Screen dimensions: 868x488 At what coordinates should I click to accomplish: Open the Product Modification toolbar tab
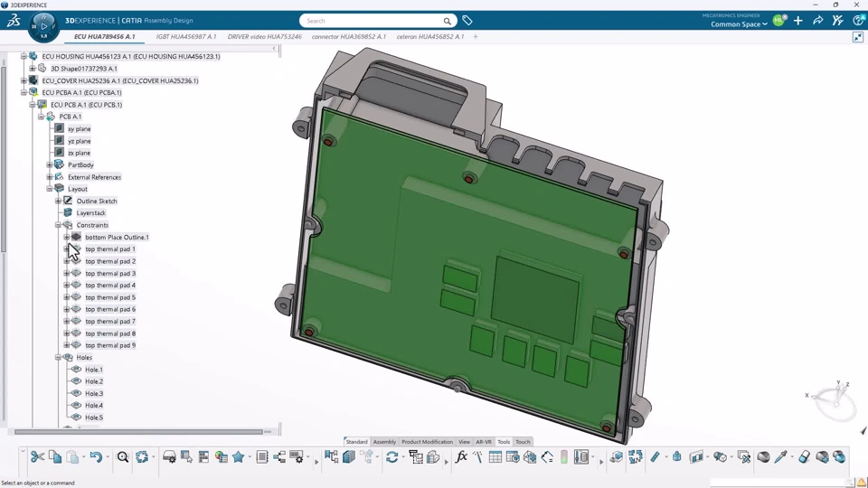pyautogui.click(x=427, y=442)
